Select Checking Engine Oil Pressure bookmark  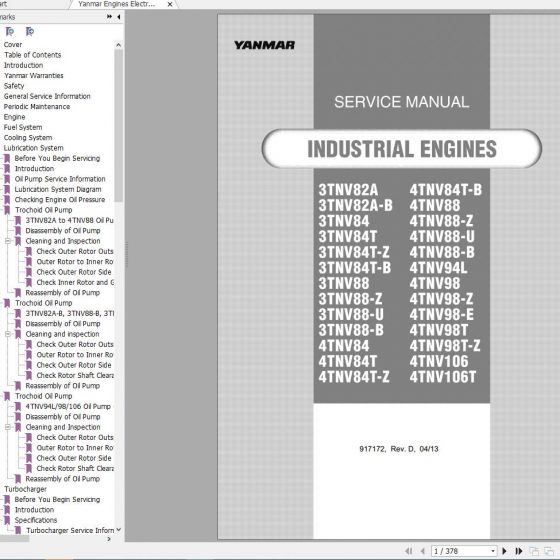click(x=60, y=200)
